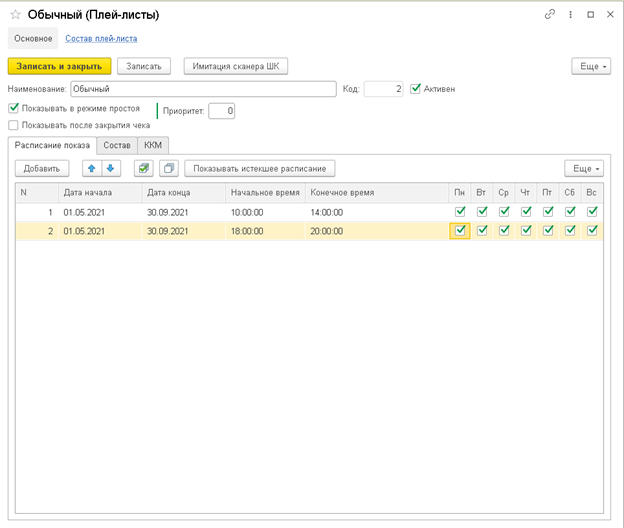Click the Наименование text field
Screen dimensions: 624x528
[202, 89]
